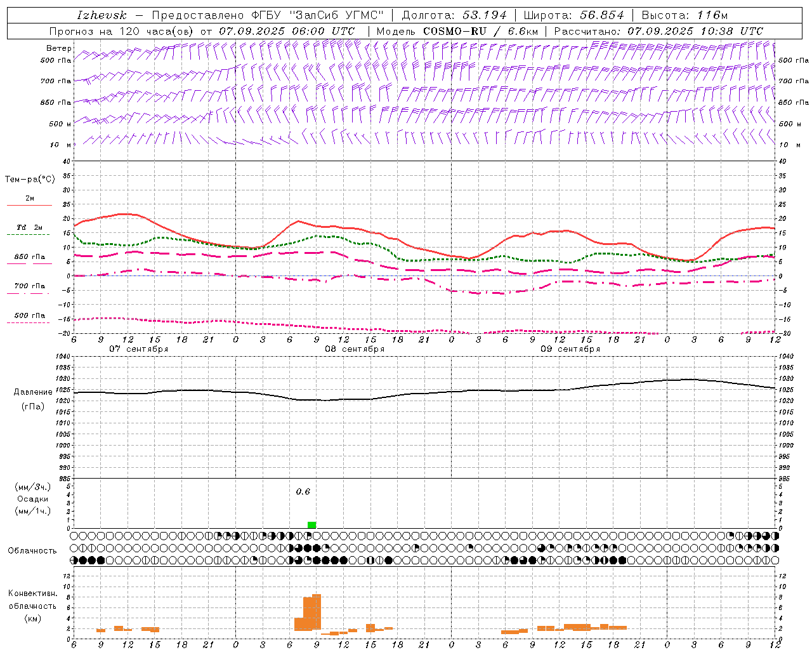812x650 pixels.
Task: Click the Конвективн. облачность label
Action: [32, 599]
